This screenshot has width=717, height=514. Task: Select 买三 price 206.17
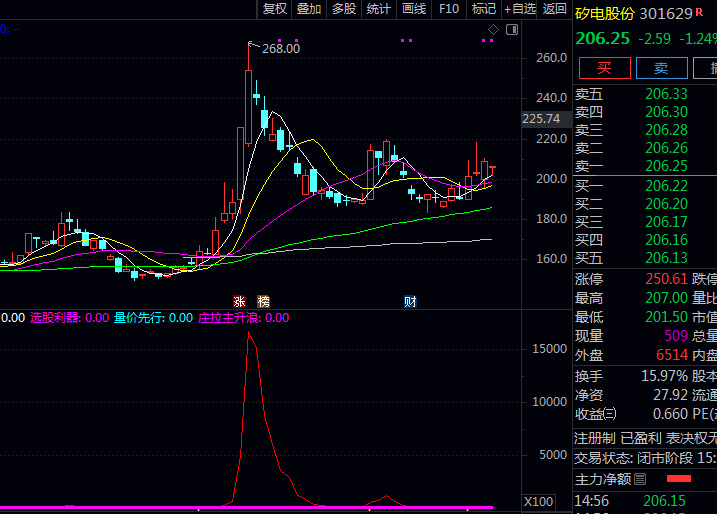tap(666, 222)
